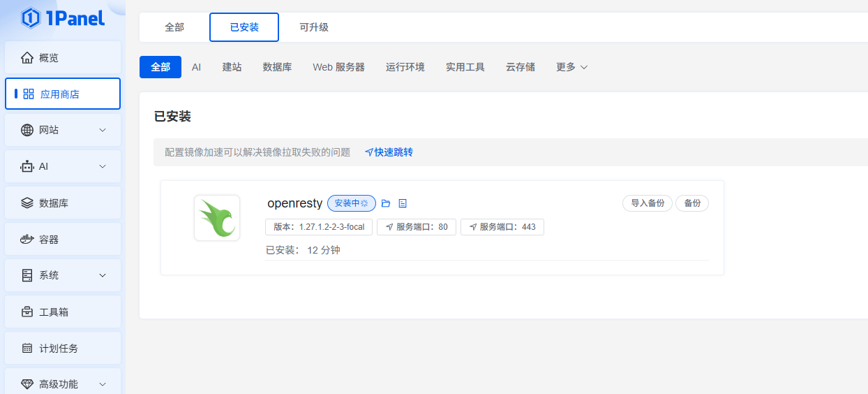Image resolution: width=868 pixels, height=394 pixels.
Task: Click the 快速跳转 link
Action: coord(389,152)
